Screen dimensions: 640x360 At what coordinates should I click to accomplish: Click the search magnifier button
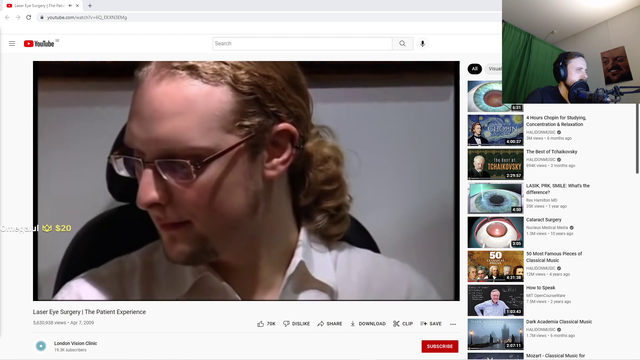[x=402, y=44]
